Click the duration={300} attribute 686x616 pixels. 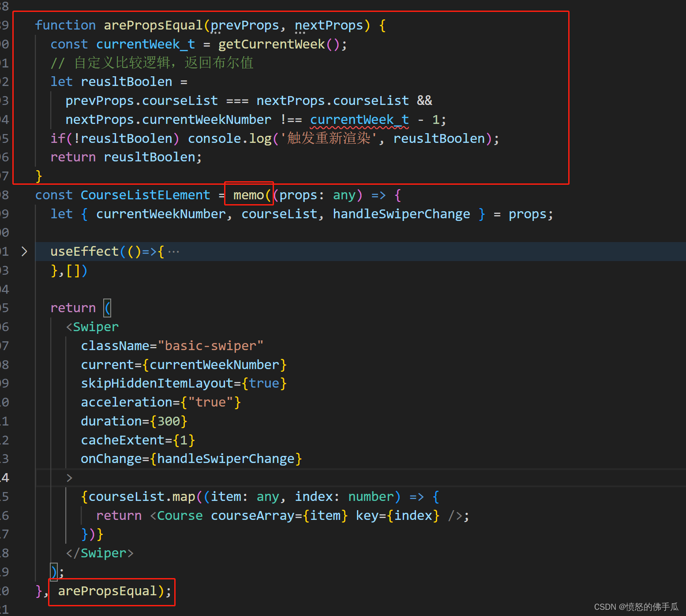[x=134, y=421]
